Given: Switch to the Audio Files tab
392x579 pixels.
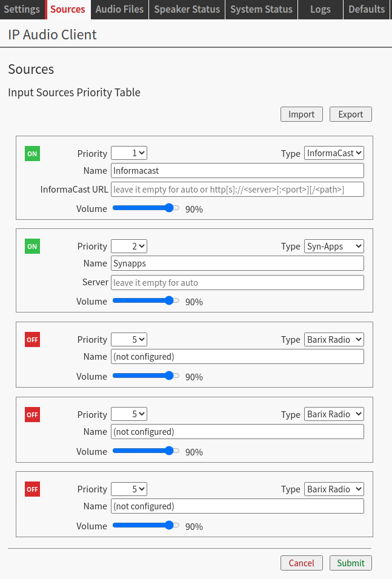Looking at the screenshot, I should click(120, 9).
